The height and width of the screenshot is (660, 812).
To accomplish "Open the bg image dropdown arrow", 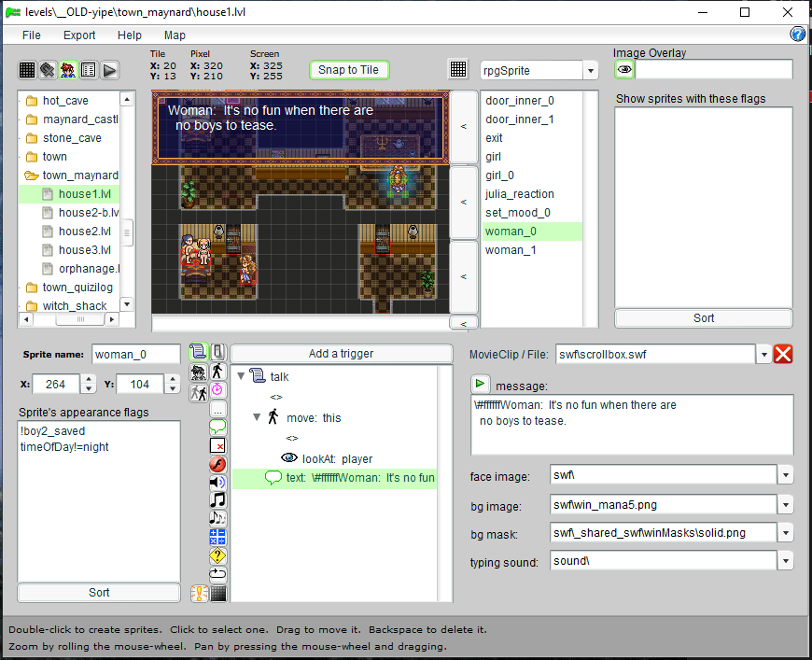I will click(786, 505).
